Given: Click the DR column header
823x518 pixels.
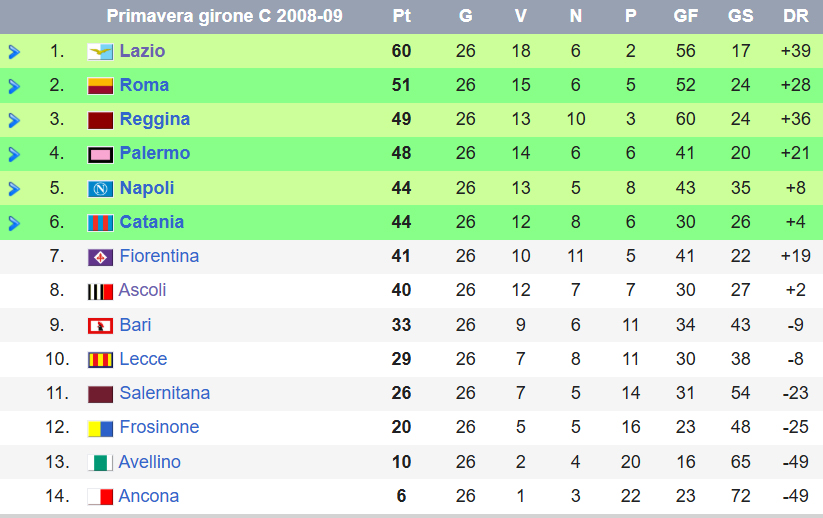Looking at the screenshot, I should coord(796,16).
